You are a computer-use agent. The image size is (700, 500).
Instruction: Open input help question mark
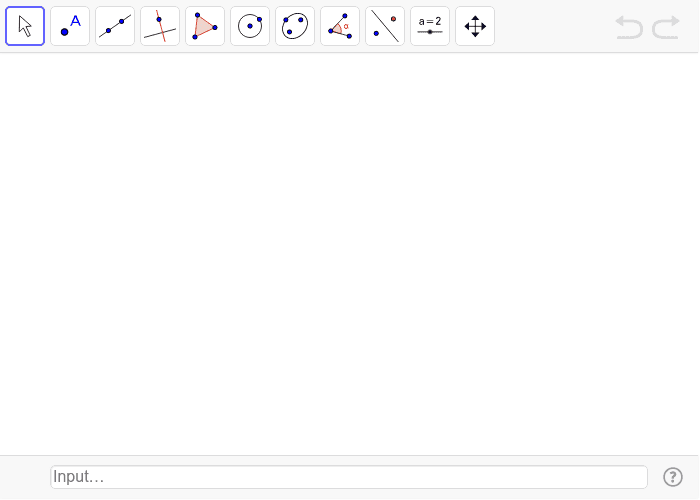point(673,477)
